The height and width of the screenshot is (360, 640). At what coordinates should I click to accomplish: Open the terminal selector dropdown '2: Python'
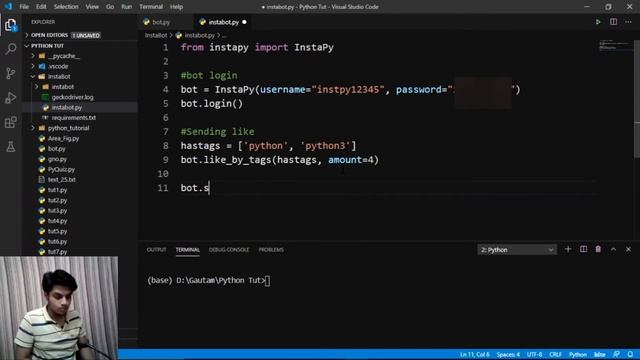(x=517, y=250)
